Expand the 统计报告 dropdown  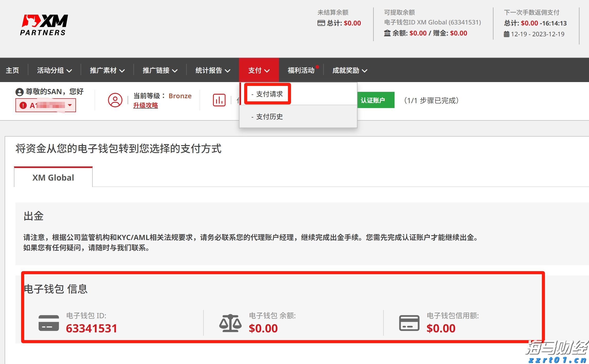pyautogui.click(x=212, y=70)
